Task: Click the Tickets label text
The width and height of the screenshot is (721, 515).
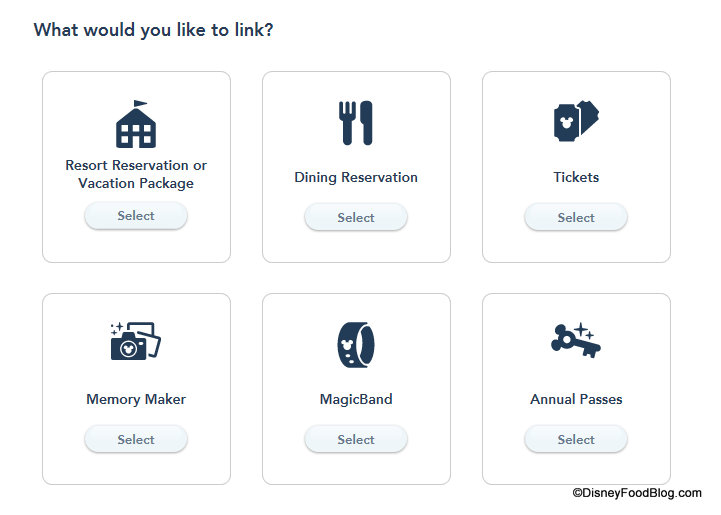Action: pos(576,178)
